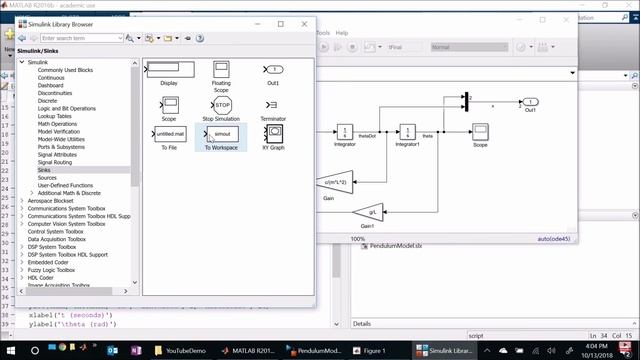This screenshot has width=640, height=360.
Task: Click the open library folder icon
Action: pos(168,38)
